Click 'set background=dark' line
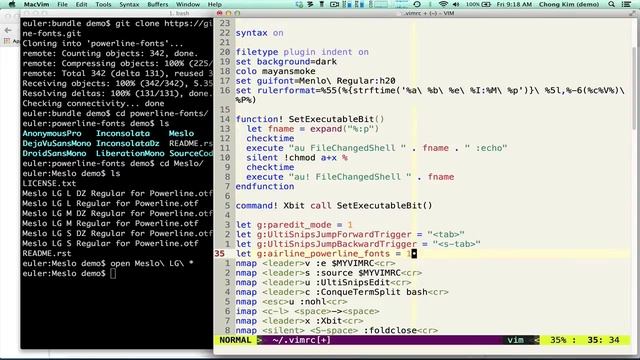This screenshot has height=360, width=640. click(286, 62)
